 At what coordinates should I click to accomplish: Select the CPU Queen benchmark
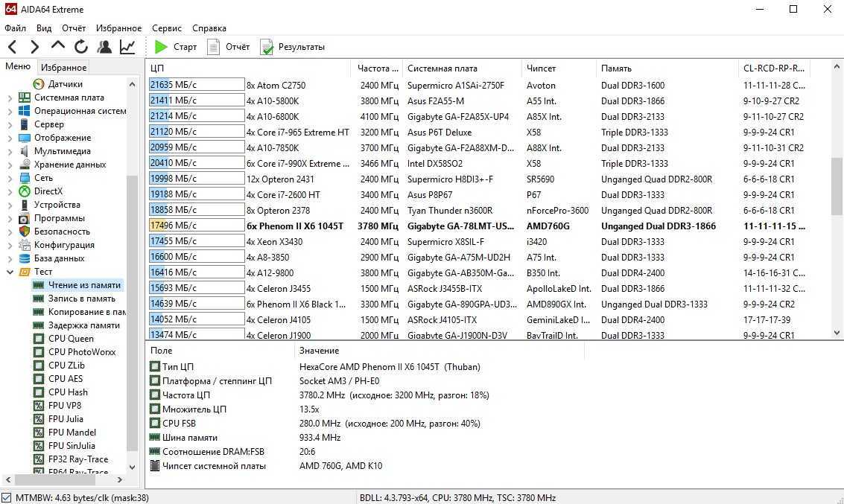point(71,339)
